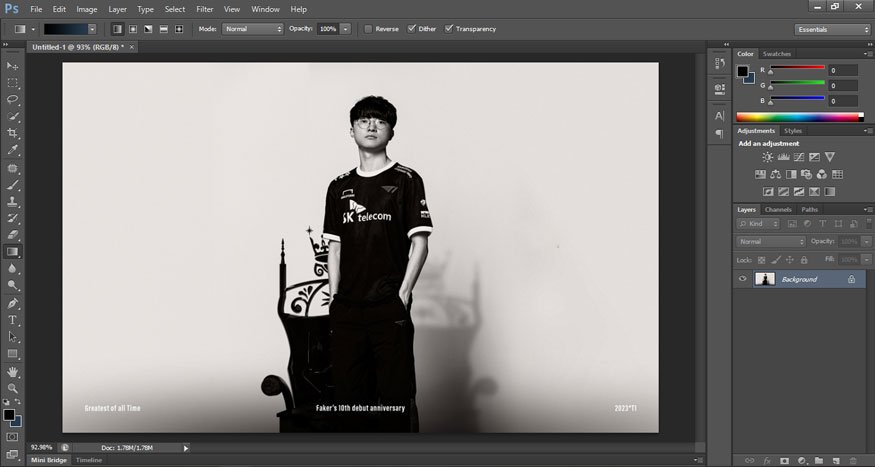Select the Zoom tool
The width and height of the screenshot is (875, 467).
12,388
